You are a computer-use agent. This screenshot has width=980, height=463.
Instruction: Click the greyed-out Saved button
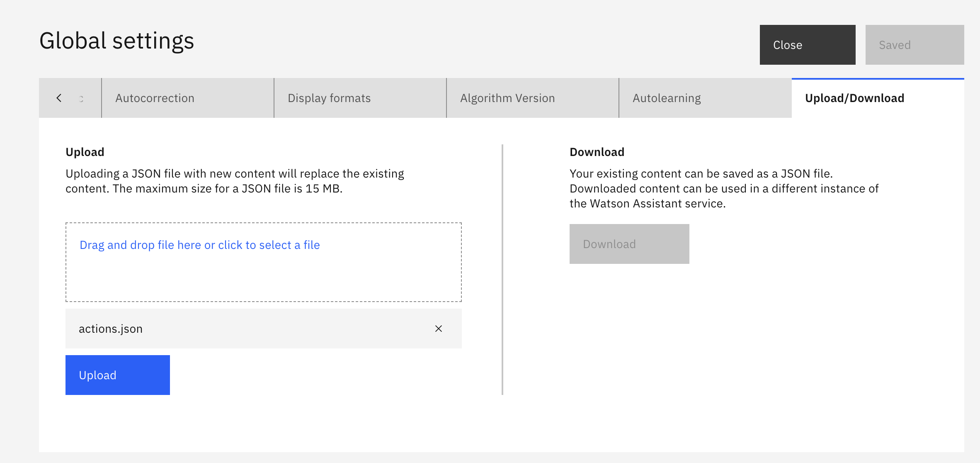(x=915, y=45)
